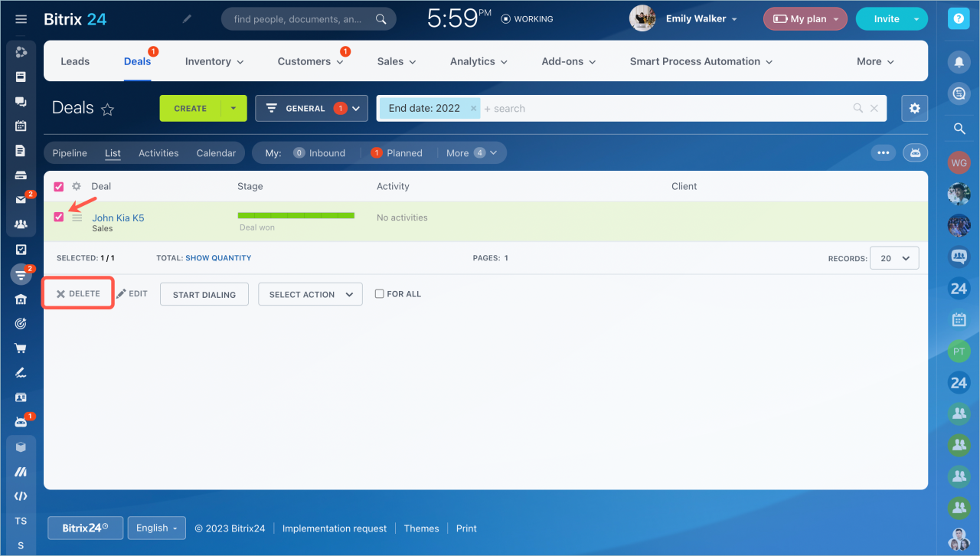
Task: Open the developer code icon in left sidebar
Action: pyautogui.click(x=21, y=496)
